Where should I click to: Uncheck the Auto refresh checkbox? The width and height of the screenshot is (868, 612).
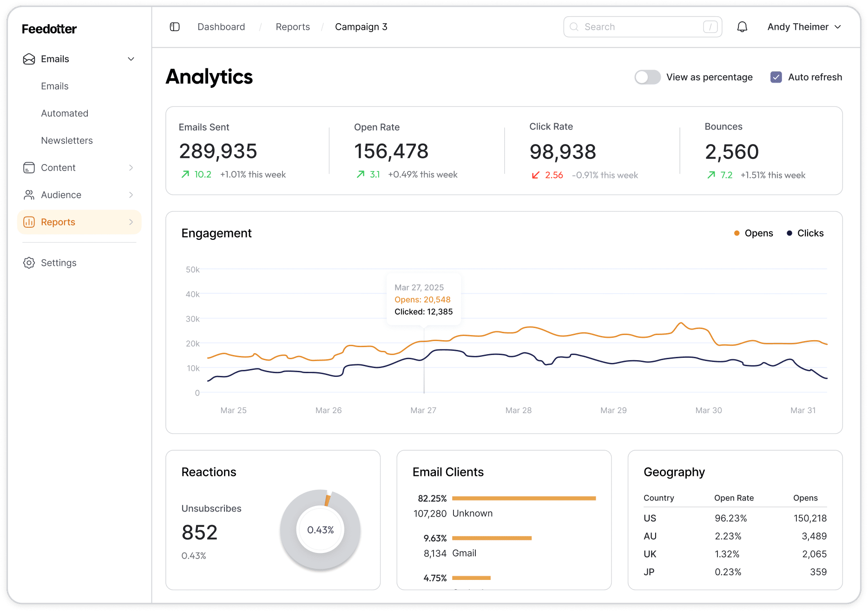coord(776,77)
